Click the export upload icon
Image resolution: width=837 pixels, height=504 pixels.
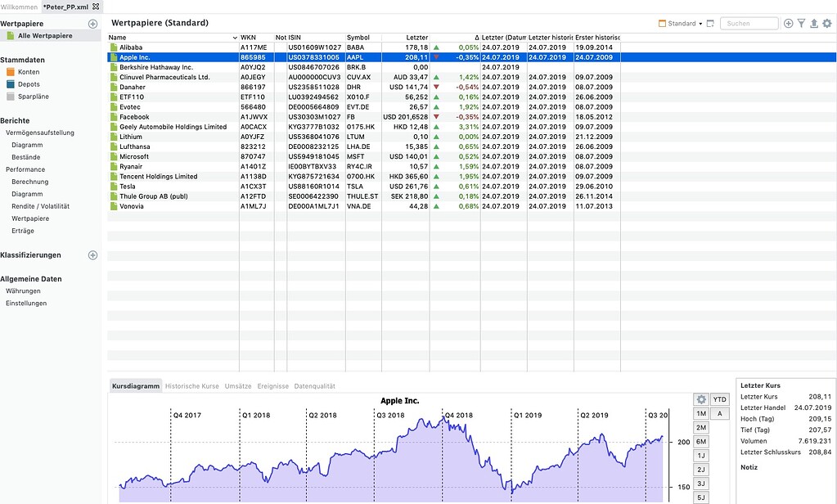click(813, 24)
